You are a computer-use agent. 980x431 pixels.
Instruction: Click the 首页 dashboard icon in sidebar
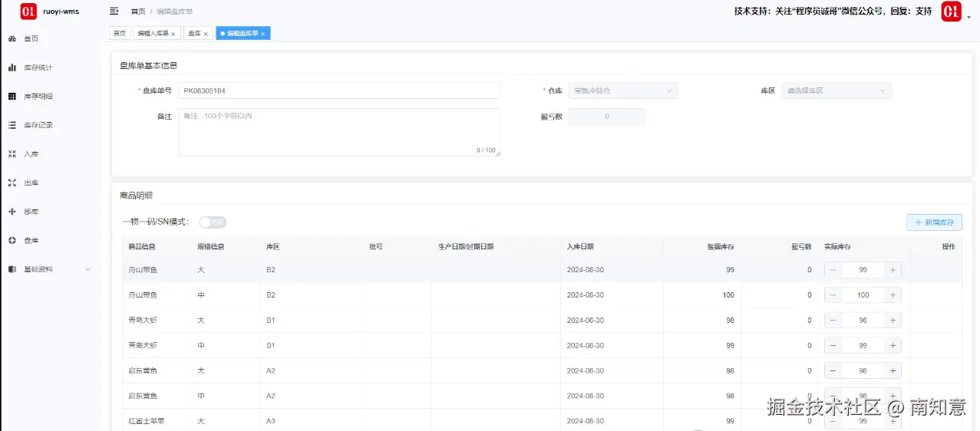pyautogui.click(x=12, y=38)
